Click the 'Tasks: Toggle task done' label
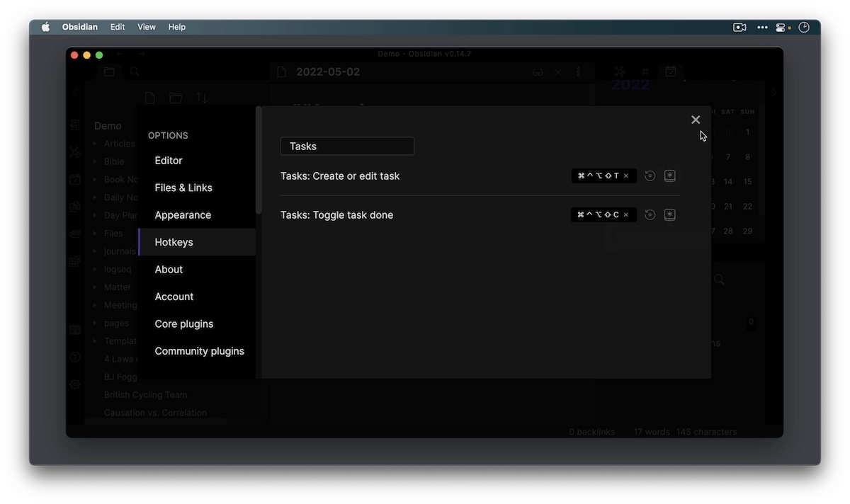 336,215
